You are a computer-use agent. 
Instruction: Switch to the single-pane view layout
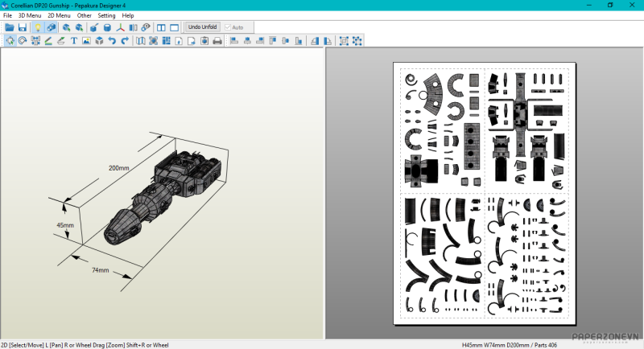tap(174, 27)
